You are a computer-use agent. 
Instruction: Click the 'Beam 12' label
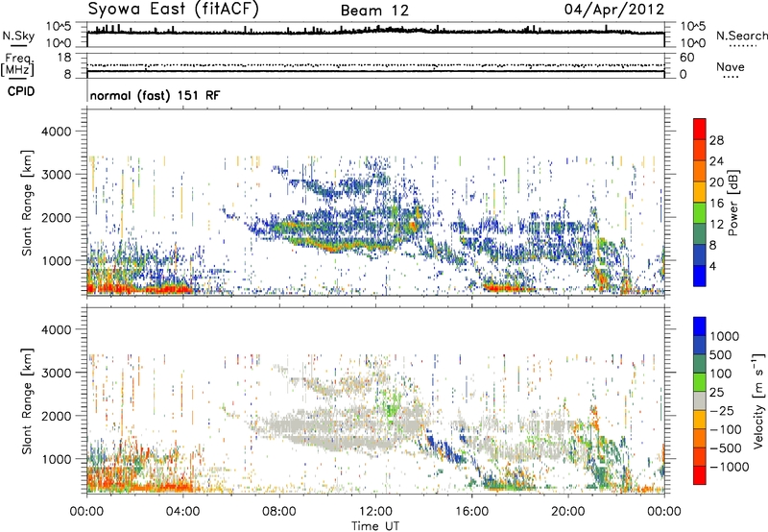(x=374, y=11)
